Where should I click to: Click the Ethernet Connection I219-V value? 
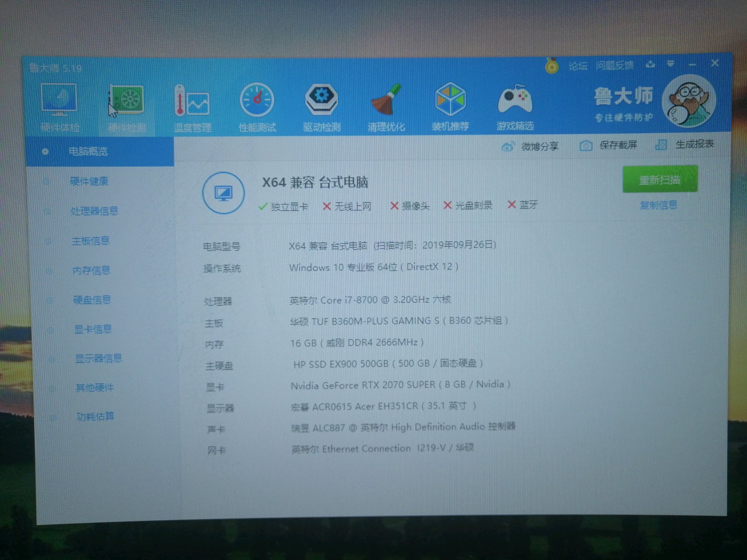(x=383, y=448)
